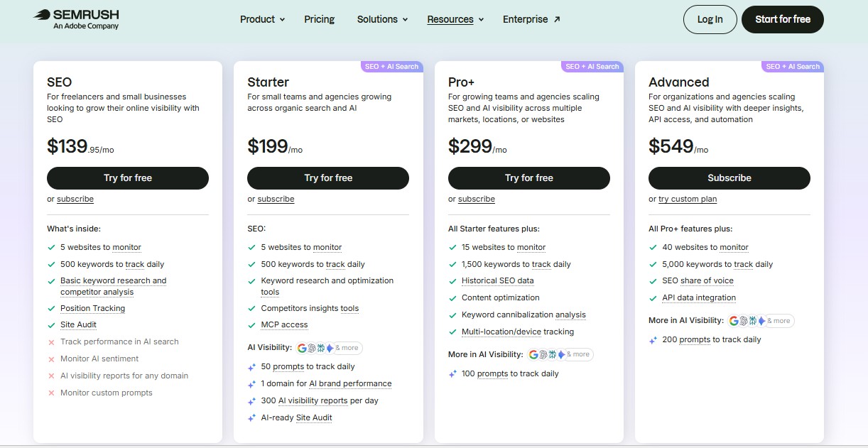Try the SEO plan for free
868x448 pixels.
coord(128,177)
